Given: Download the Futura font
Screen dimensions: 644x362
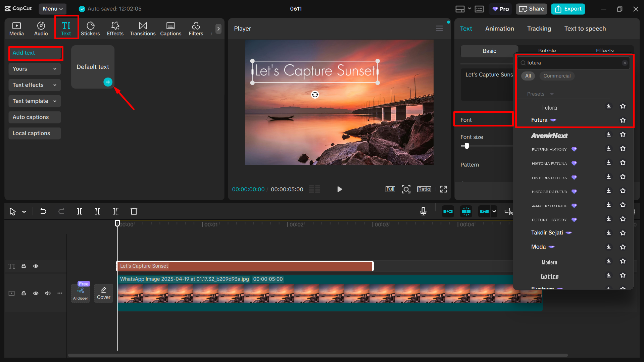Looking at the screenshot, I should coord(608,106).
